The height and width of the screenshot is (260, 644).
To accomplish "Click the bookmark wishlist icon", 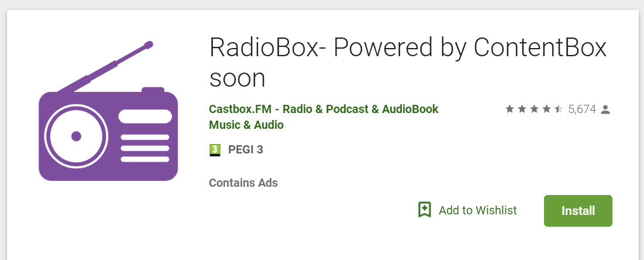I will click(x=425, y=210).
